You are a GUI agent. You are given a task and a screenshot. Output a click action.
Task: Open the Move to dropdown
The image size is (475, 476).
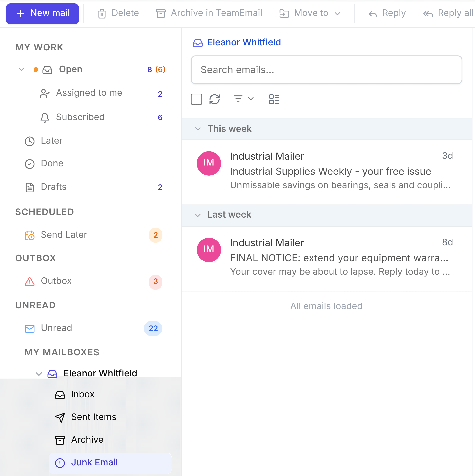click(310, 13)
